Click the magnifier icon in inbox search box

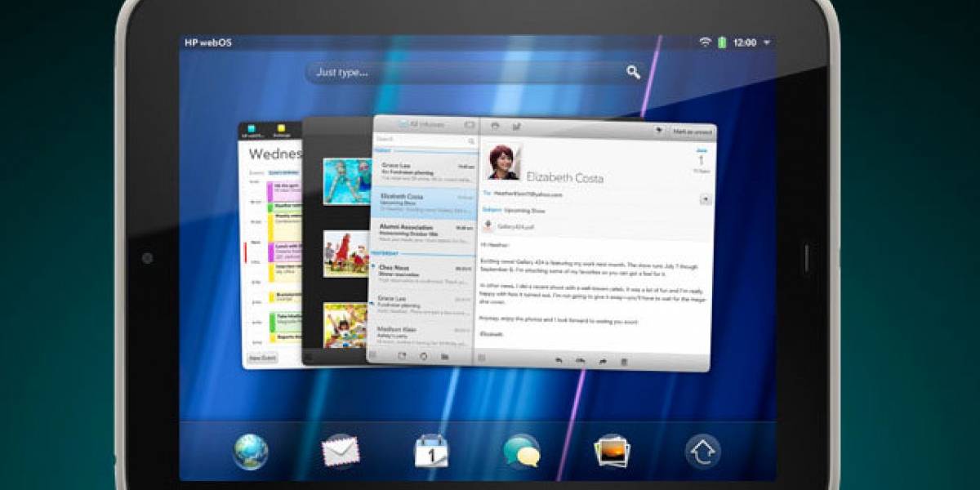tap(471, 140)
